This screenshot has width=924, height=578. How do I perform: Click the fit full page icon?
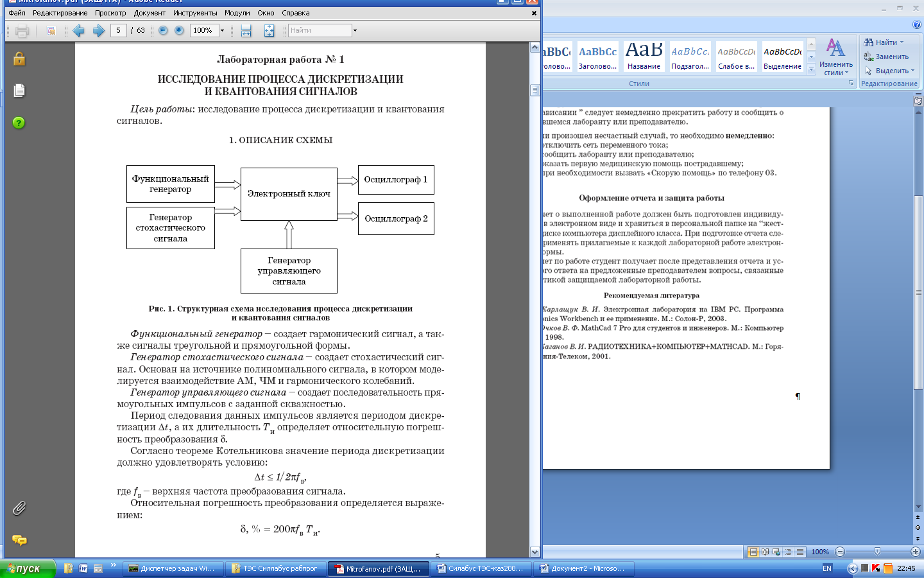[269, 30]
